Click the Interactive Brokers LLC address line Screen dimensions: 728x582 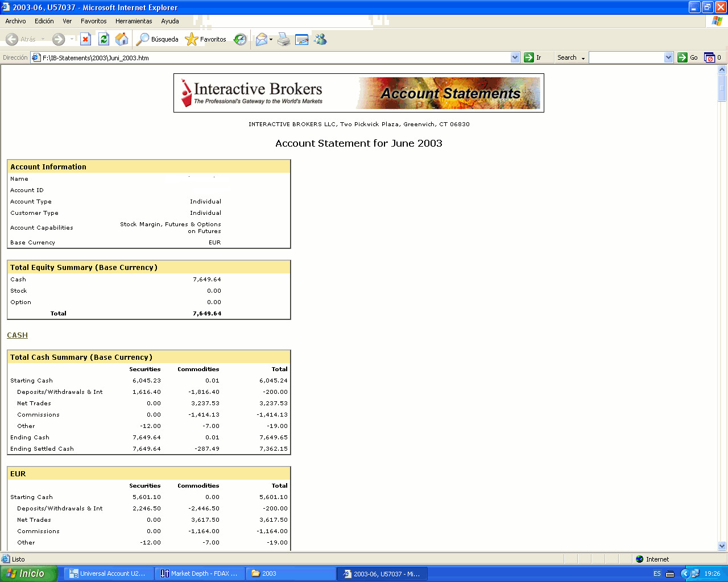tap(359, 124)
